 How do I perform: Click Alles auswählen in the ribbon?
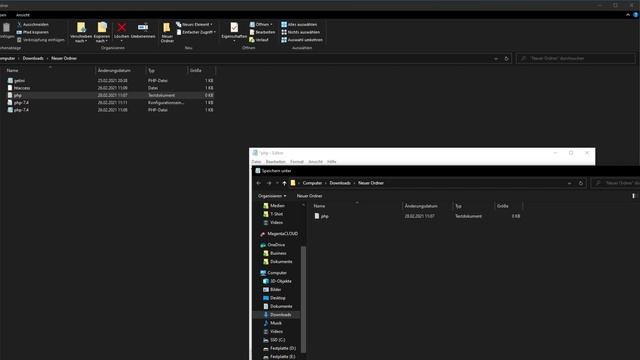pos(299,24)
